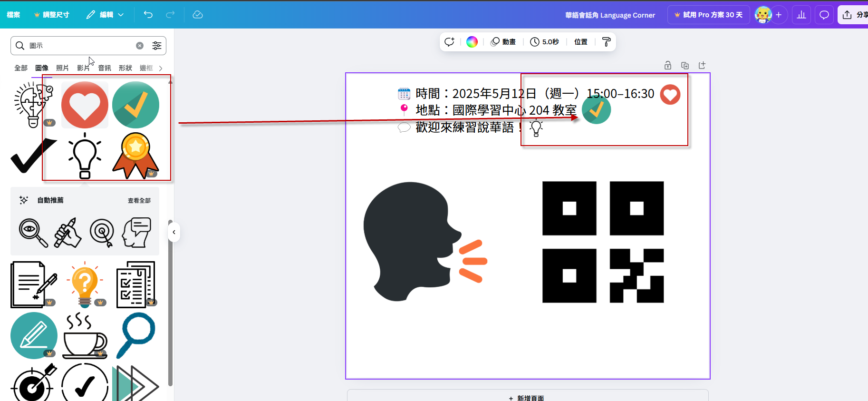This screenshot has width=868, height=401.
Task: Click the 分享 share button
Action: pyautogui.click(x=854, y=15)
